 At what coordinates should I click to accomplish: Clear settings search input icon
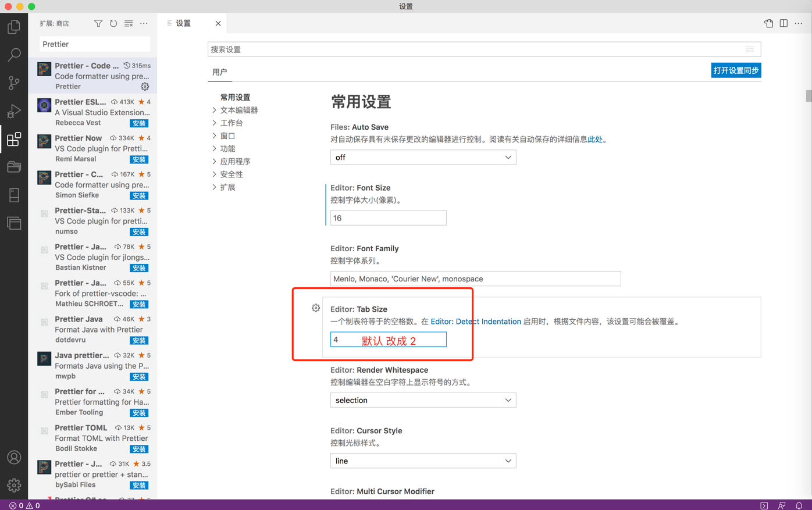(750, 49)
